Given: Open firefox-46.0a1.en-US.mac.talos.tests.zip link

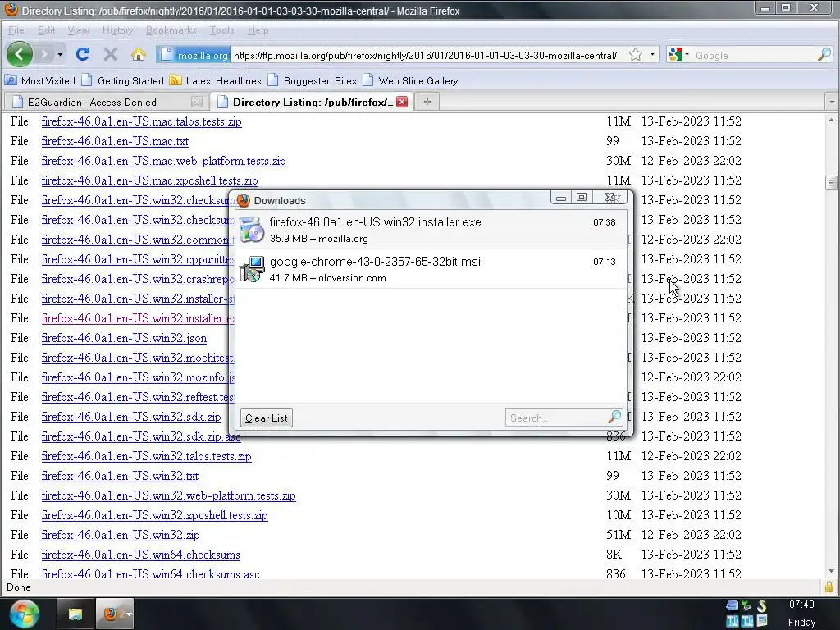Looking at the screenshot, I should pyautogui.click(x=141, y=121).
